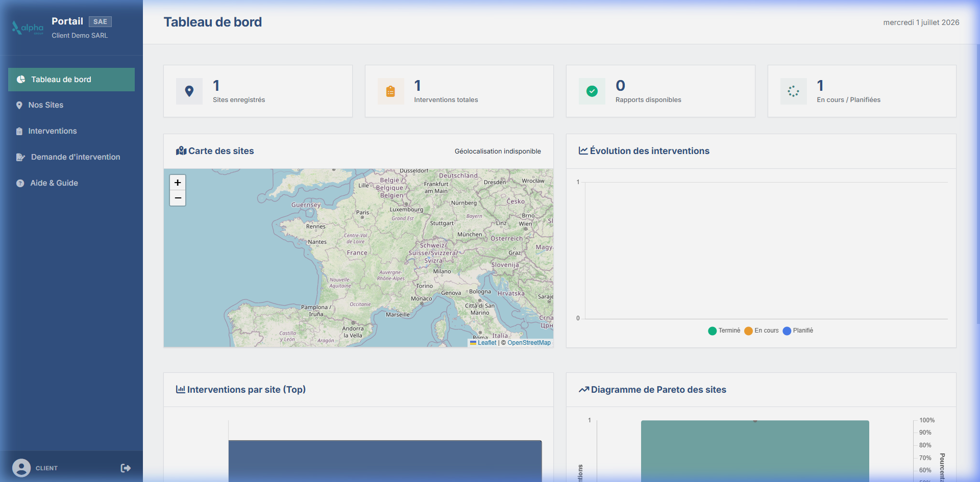Click the date 'mercredi 1 juillet 2026'
The height and width of the screenshot is (482, 980).
click(x=921, y=22)
